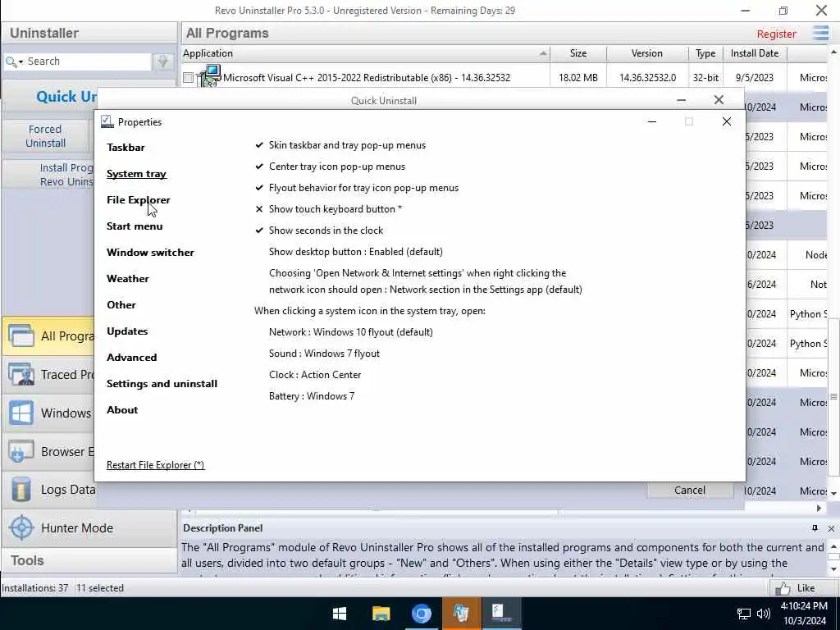Viewport: 840px width, 630px height.
Task: Expand the Tools section in sidebar
Action: coord(89,560)
